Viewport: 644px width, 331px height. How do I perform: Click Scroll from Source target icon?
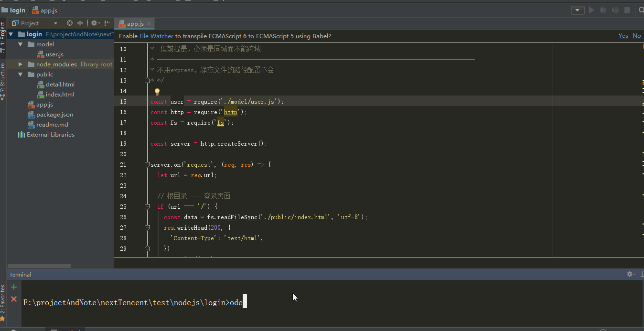click(x=70, y=23)
